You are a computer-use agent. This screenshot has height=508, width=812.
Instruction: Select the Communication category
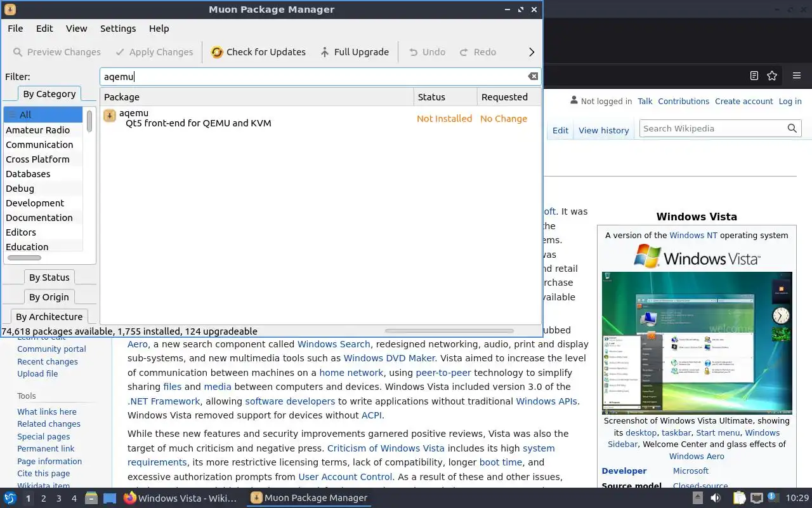[x=43, y=145]
